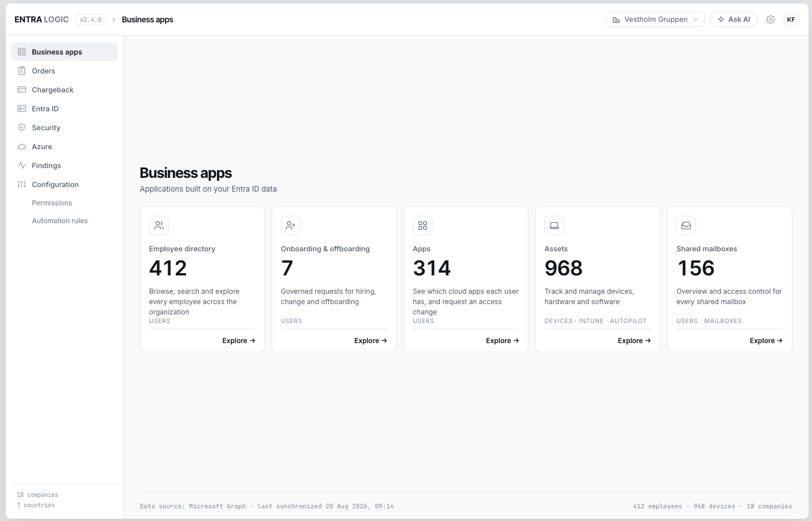Open settings via the gear icon

click(x=771, y=20)
